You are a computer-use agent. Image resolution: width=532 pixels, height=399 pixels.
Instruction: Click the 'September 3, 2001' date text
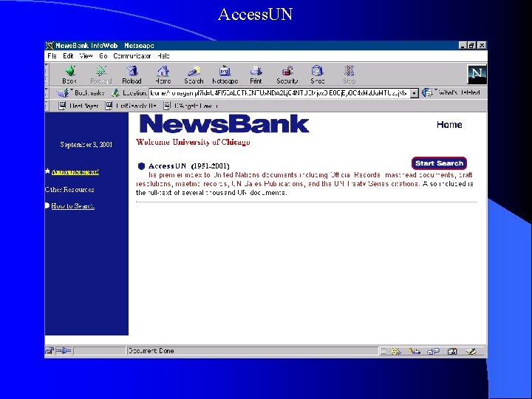tap(86, 145)
